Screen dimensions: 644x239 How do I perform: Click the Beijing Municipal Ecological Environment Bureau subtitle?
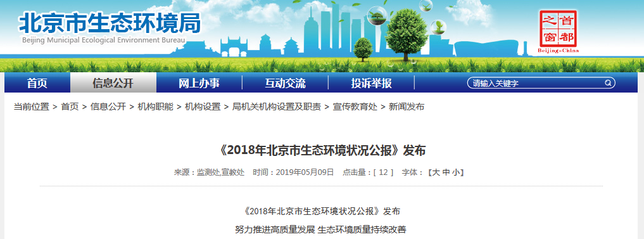[103, 41]
